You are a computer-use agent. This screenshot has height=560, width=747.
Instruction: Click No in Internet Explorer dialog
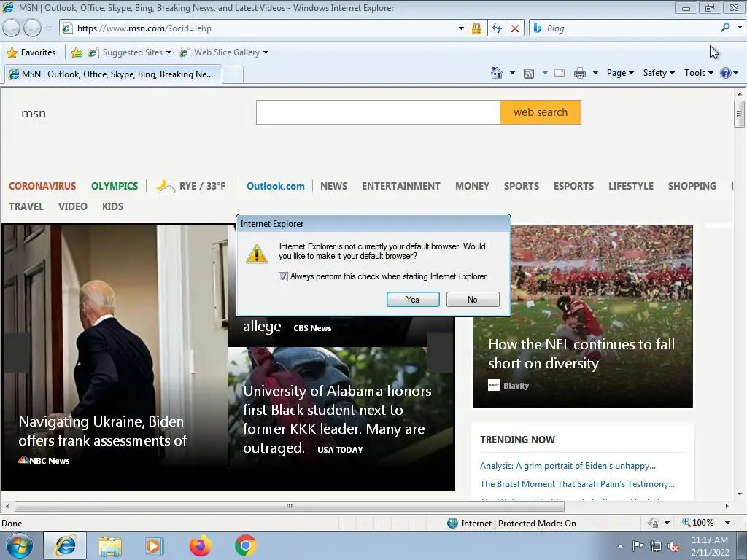[473, 300]
